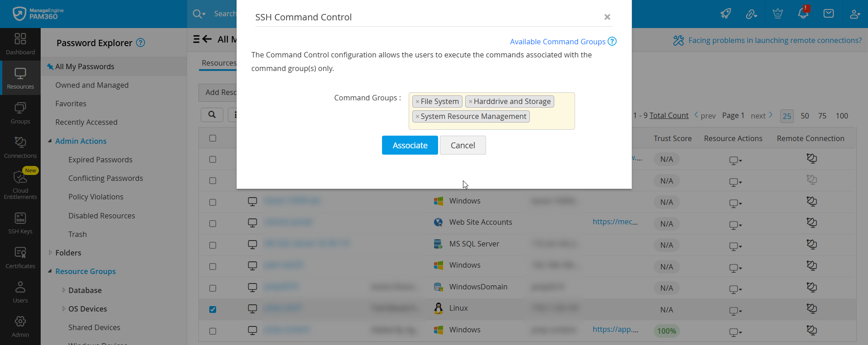Open the Certificates sidebar icon
The width and height of the screenshot is (868, 345).
(20, 258)
